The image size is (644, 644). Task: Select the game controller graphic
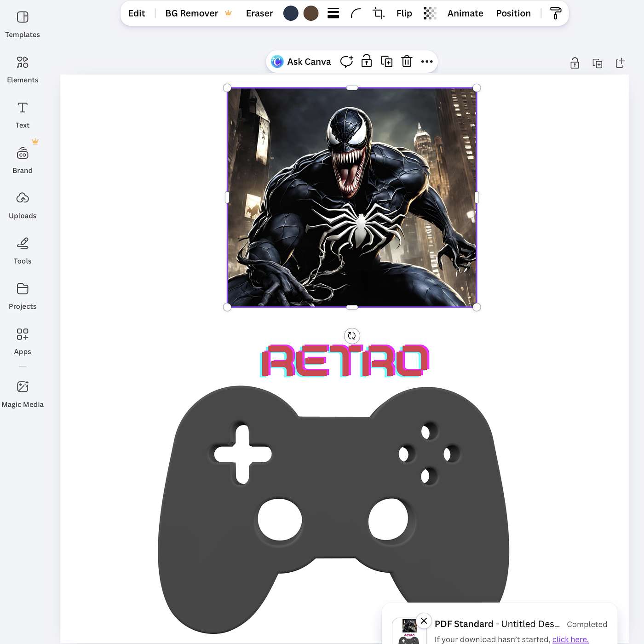pyautogui.click(x=333, y=509)
